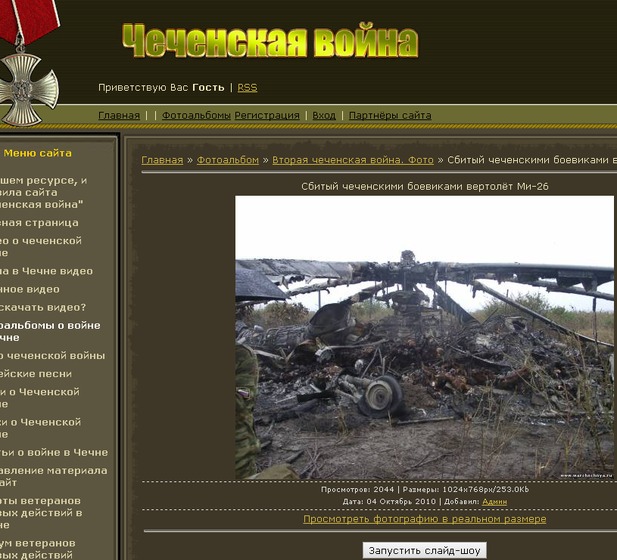Click the Вход login link

pyautogui.click(x=324, y=116)
